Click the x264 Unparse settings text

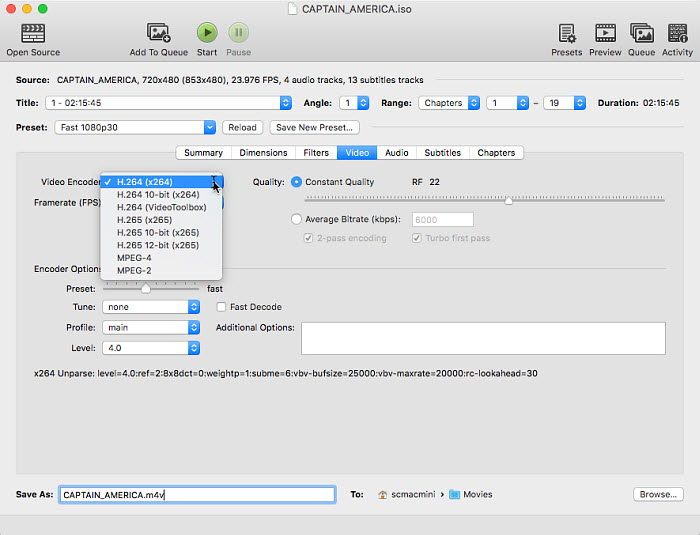pos(286,374)
